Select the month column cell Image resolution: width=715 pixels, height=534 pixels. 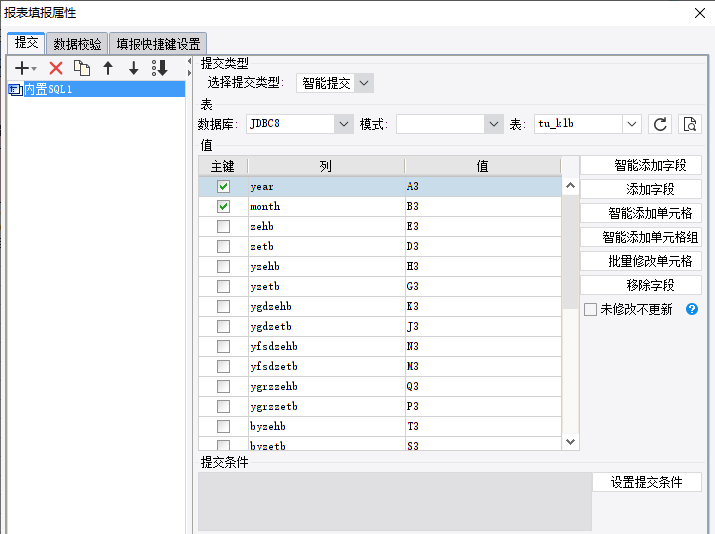point(326,207)
